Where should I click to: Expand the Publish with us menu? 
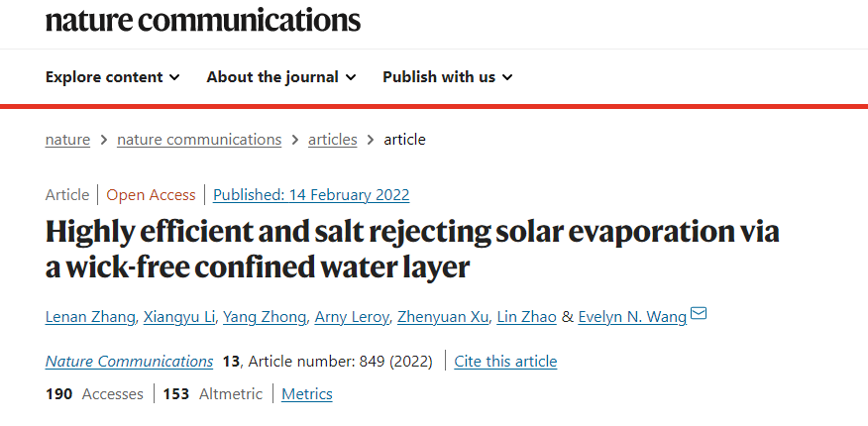tap(447, 77)
